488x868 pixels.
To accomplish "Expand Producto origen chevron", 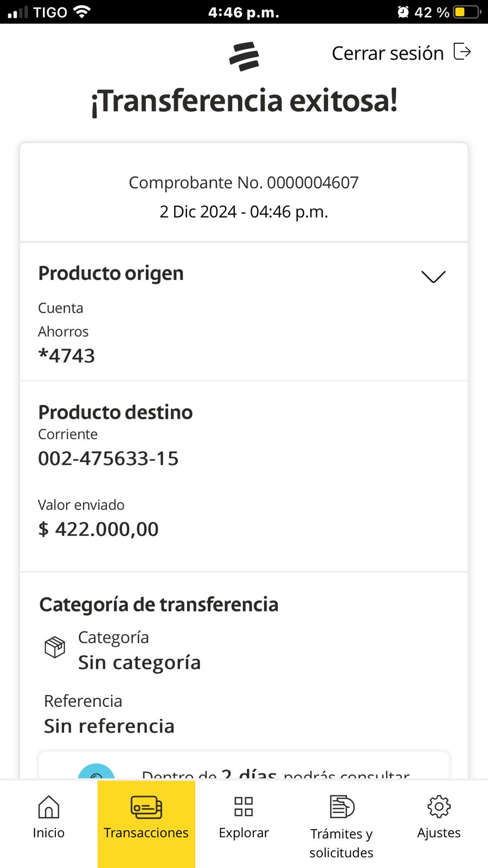I will click(x=433, y=277).
